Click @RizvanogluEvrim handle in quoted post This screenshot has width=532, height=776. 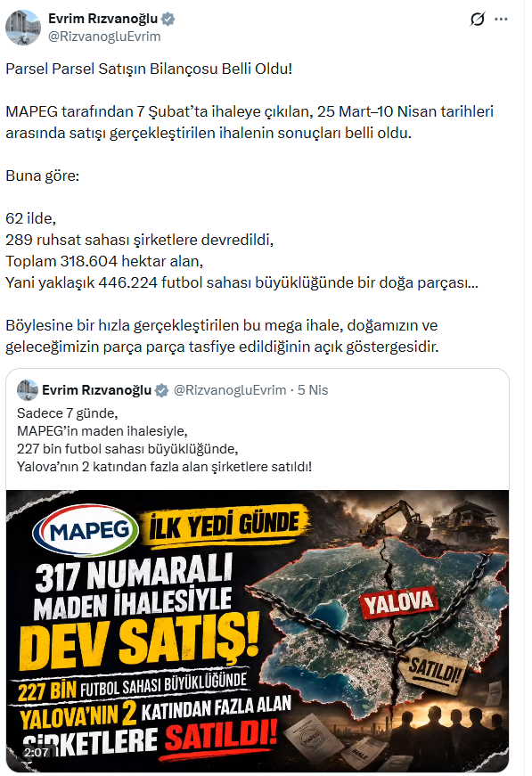coord(230,390)
